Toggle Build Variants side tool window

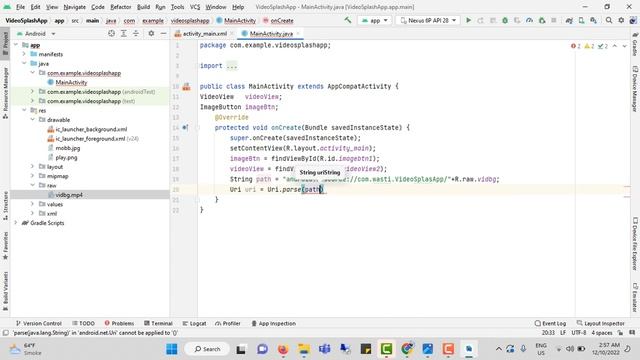point(5,291)
